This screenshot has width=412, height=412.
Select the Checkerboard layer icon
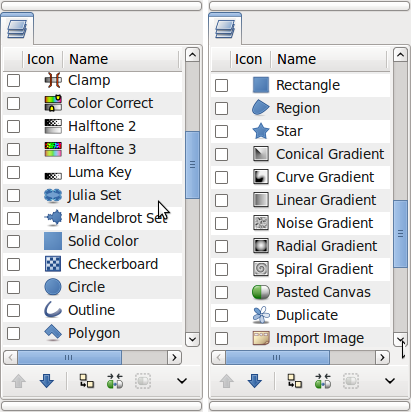[x=53, y=264]
